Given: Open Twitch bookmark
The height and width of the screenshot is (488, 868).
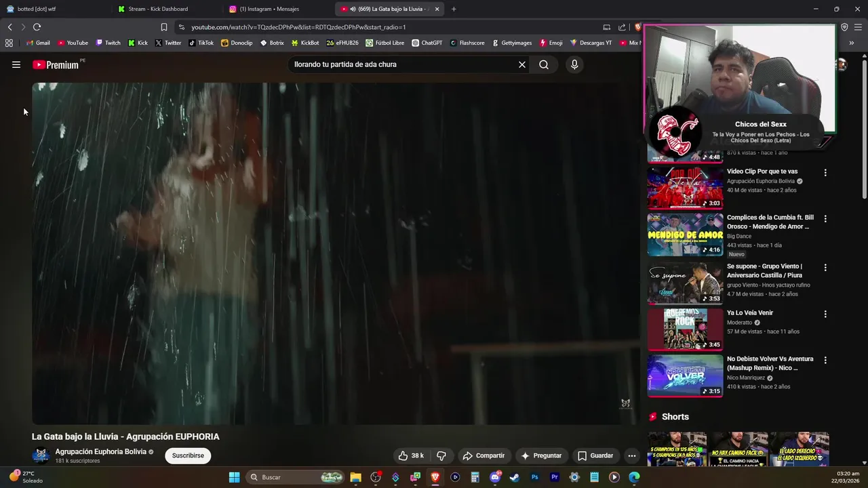Looking at the screenshot, I should pos(108,43).
